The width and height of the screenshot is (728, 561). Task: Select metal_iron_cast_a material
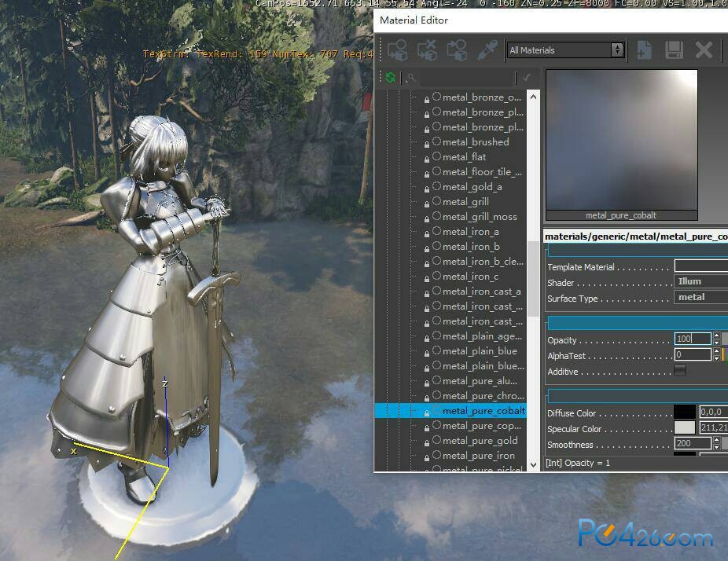(481, 291)
